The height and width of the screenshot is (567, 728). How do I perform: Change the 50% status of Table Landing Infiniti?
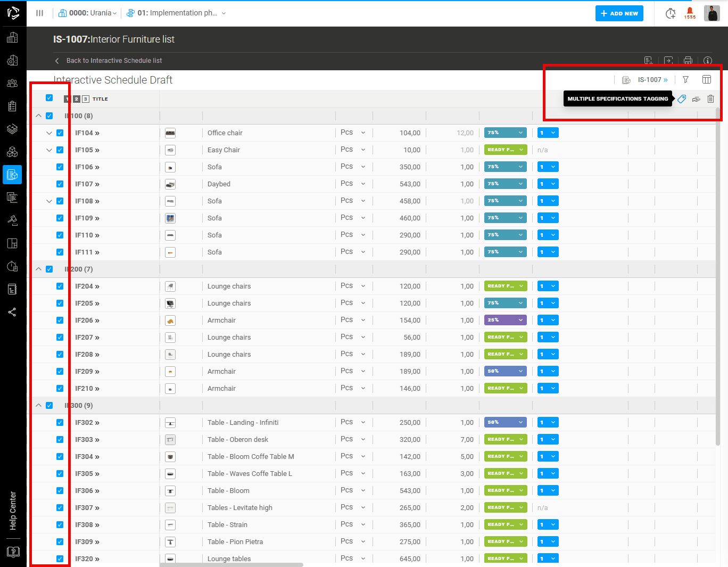[506, 423]
